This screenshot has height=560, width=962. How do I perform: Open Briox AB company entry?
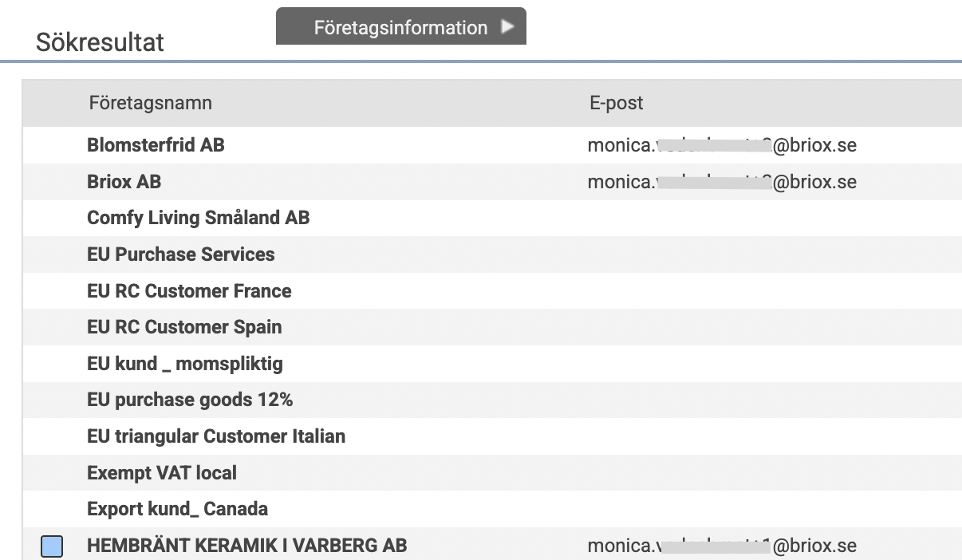(x=124, y=182)
